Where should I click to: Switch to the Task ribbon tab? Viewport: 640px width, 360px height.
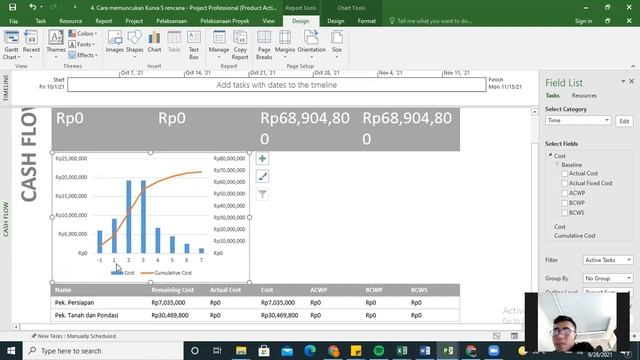click(x=40, y=21)
